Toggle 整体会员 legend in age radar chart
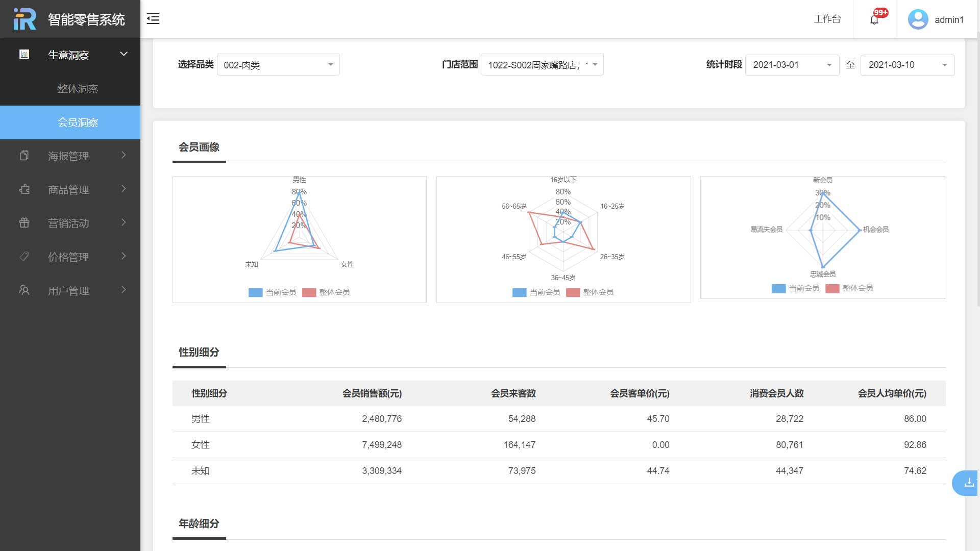The width and height of the screenshot is (980, 551). (x=590, y=292)
